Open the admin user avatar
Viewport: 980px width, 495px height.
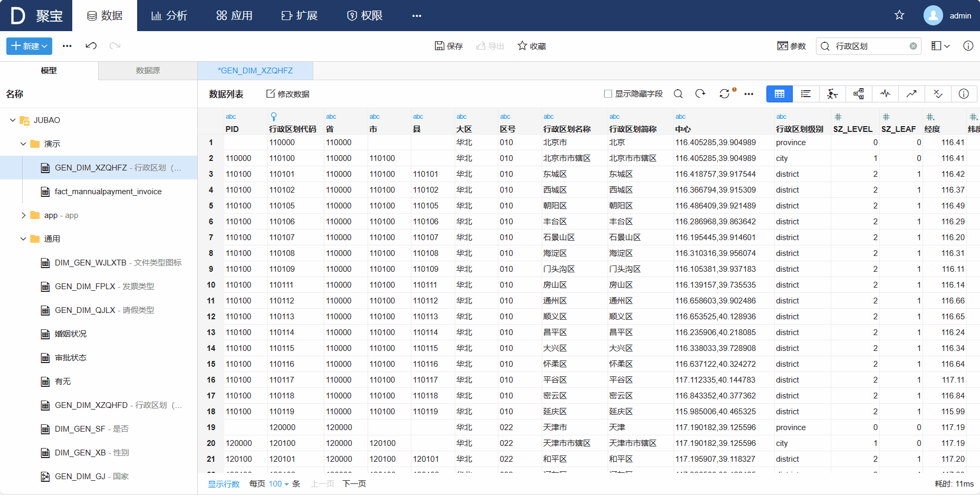(933, 15)
